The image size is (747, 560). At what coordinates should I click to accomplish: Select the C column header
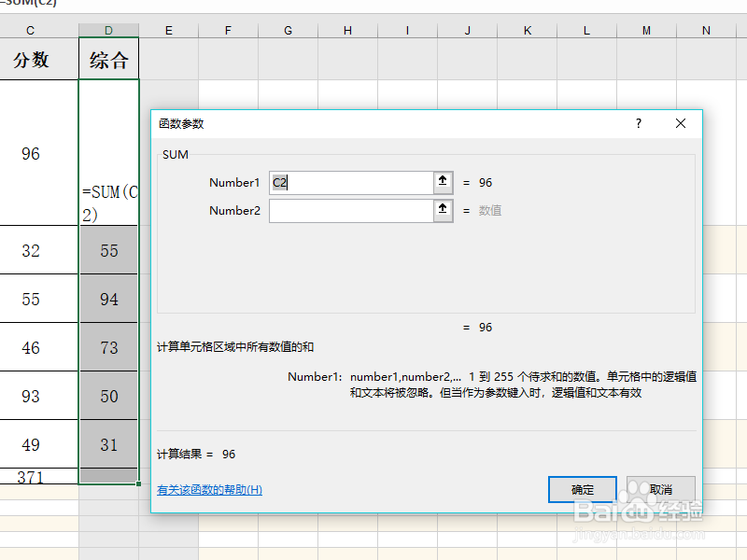coord(30,29)
